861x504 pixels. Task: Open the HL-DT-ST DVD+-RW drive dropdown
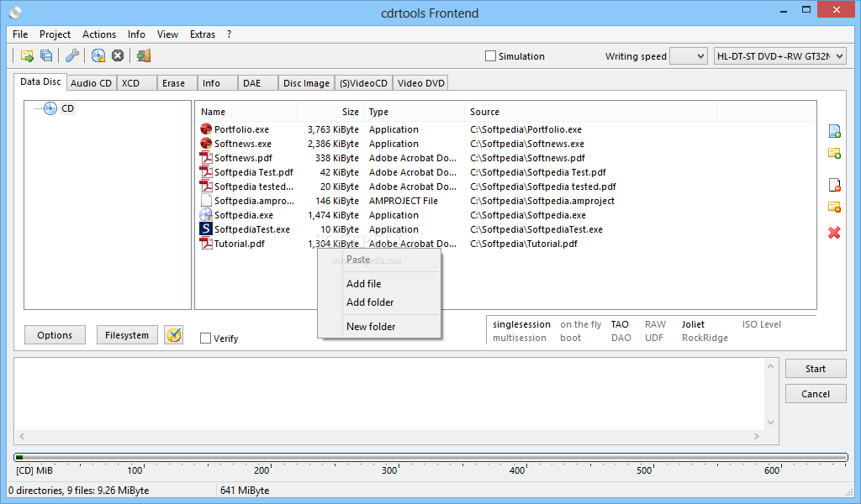pyautogui.click(x=779, y=56)
